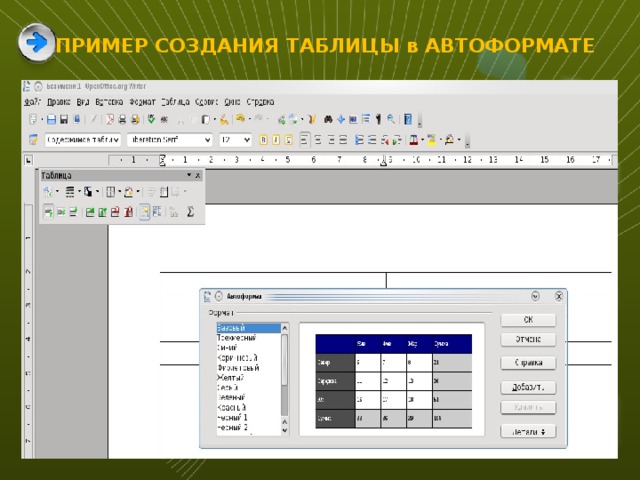
Task: Toggle Align Left paragraph alignment
Action: pyautogui.click(x=304, y=140)
